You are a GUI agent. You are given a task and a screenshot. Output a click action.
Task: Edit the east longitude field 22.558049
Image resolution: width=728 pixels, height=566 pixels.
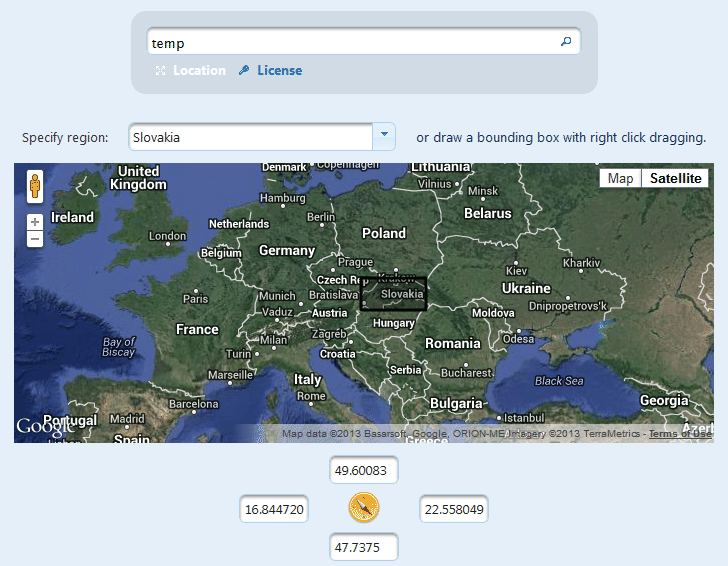454,509
